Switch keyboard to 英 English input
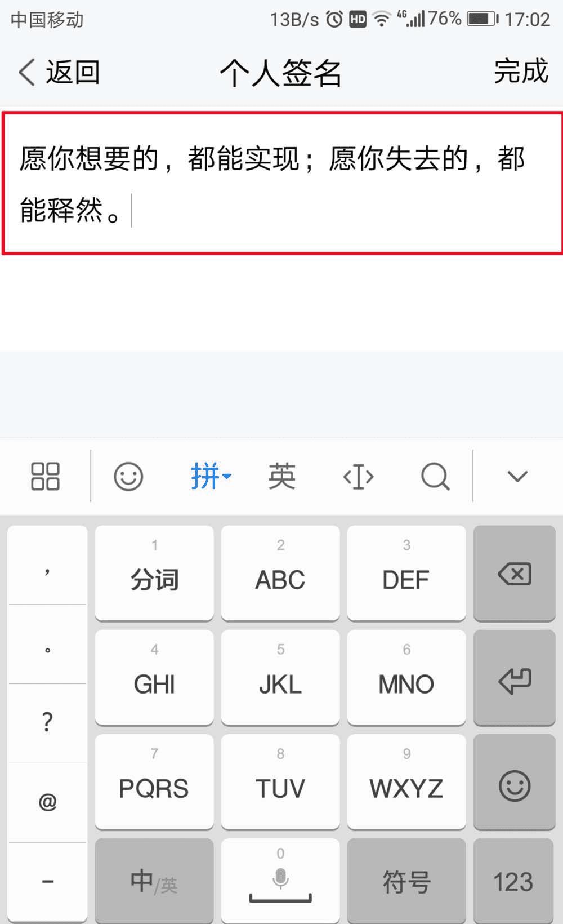The width and height of the screenshot is (563, 924). 281,477
